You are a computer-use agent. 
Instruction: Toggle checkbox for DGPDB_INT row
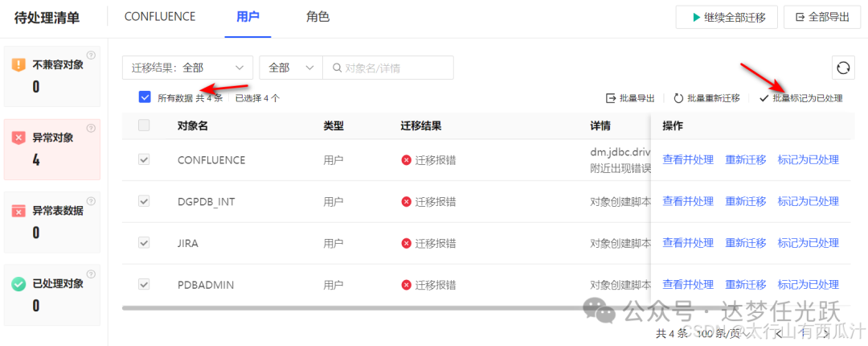(144, 201)
